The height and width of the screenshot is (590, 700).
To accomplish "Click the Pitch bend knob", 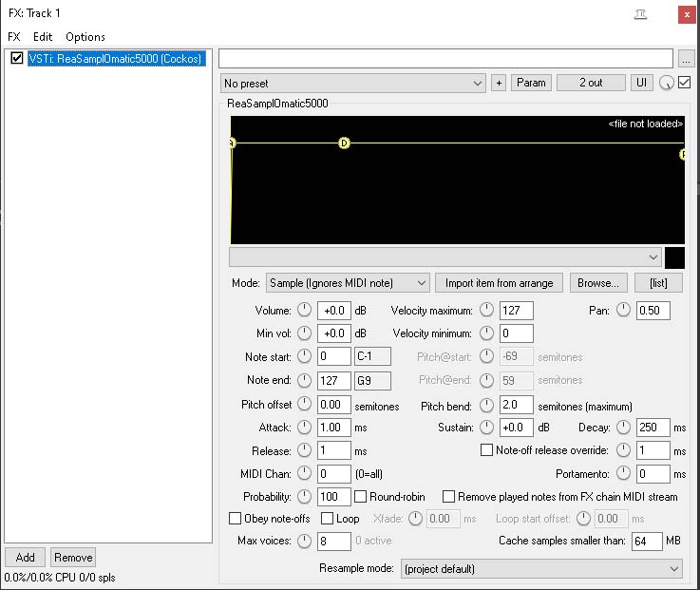I will click(x=486, y=405).
